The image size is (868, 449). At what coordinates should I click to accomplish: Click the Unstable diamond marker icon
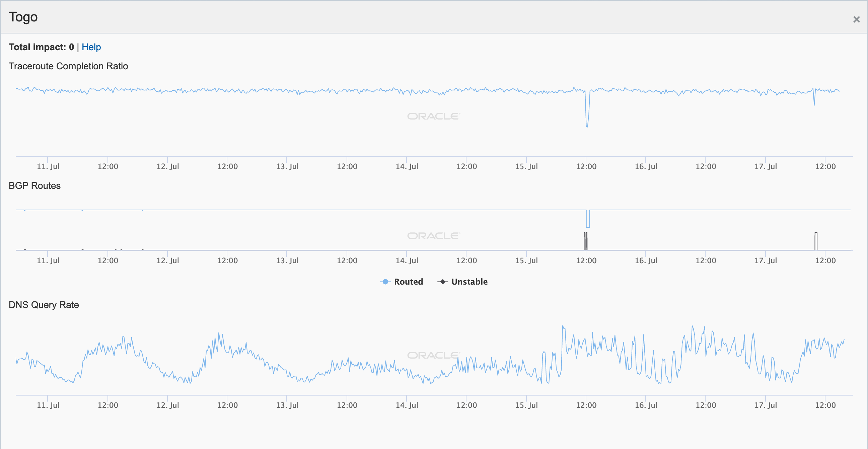coord(442,282)
